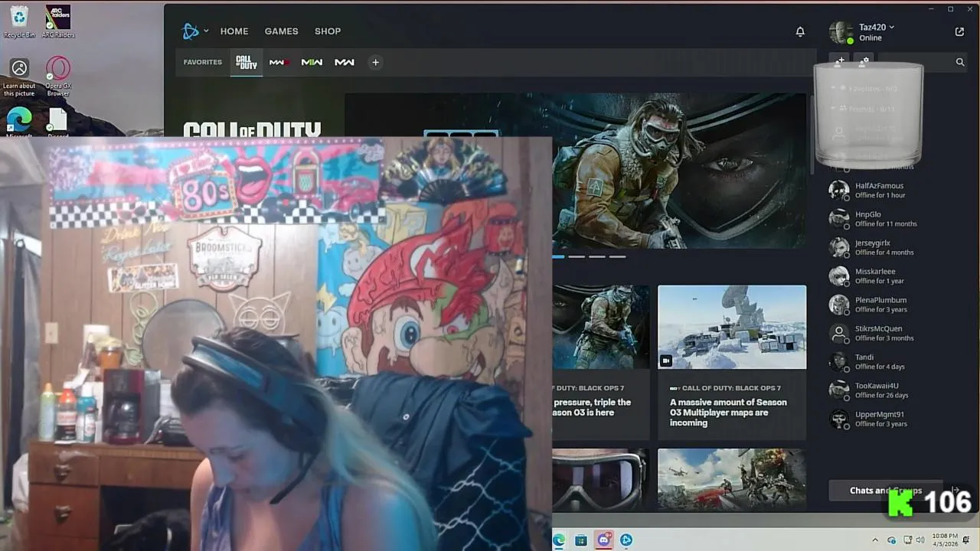Click the main content vertical scrollbar
The image size is (980, 551).
point(811,134)
